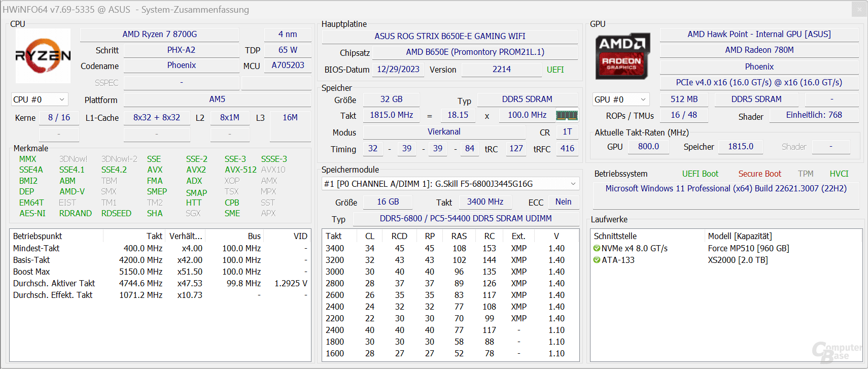Viewport: 868px width, 369px height.
Task: Click the Secure Boot status label
Action: click(x=759, y=174)
